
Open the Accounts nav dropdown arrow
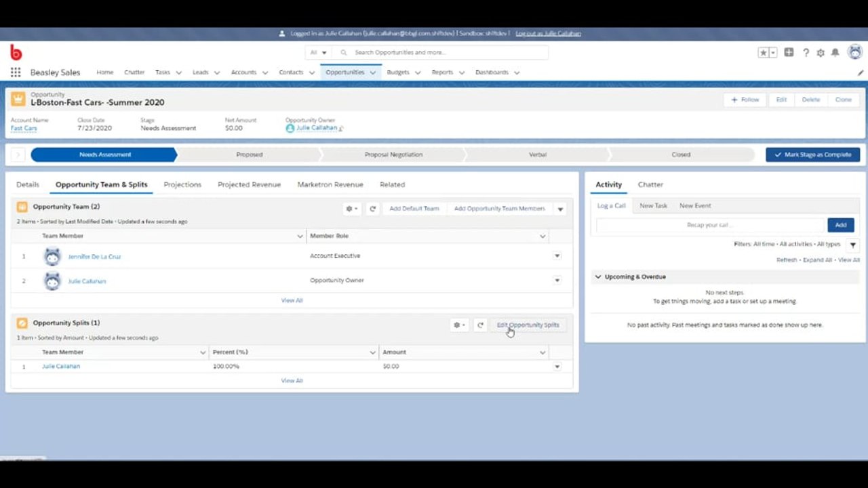[265, 73]
